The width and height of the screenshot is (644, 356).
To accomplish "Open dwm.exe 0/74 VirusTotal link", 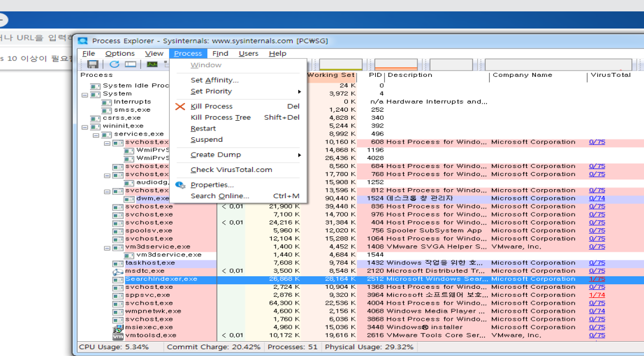I will click(597, 198).
